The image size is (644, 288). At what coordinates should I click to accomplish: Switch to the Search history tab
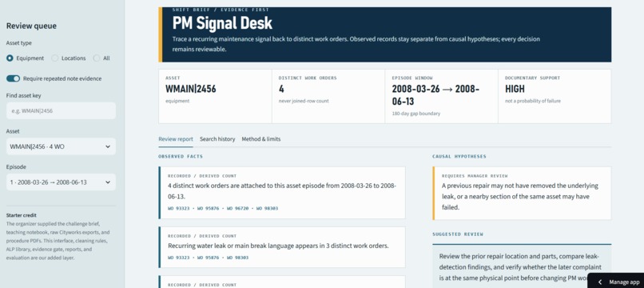click(x=217, y=139)
